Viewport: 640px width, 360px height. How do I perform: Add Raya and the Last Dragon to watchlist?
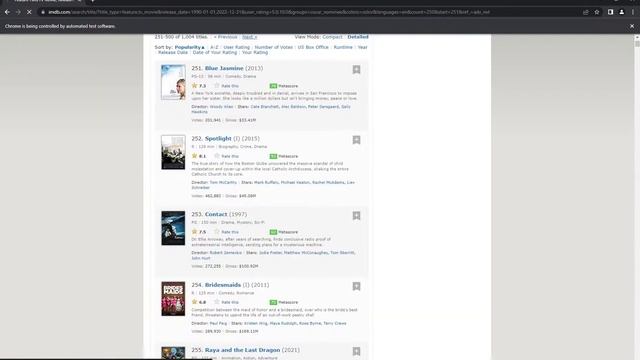pyautogui.click(x=356, y=351)
